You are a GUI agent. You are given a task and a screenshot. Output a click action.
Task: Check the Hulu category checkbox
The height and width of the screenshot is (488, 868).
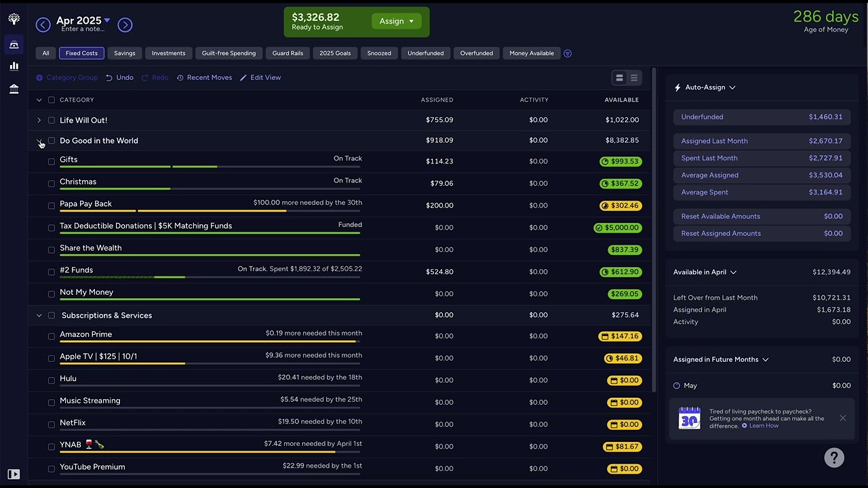pyautogui.click(x=52, y=380)
